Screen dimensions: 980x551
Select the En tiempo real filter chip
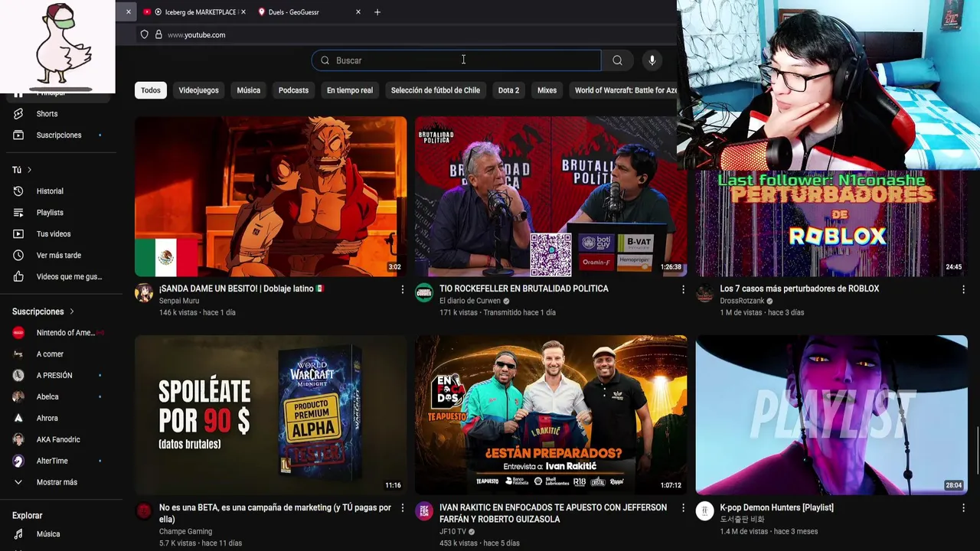click(x=350, y=90)
